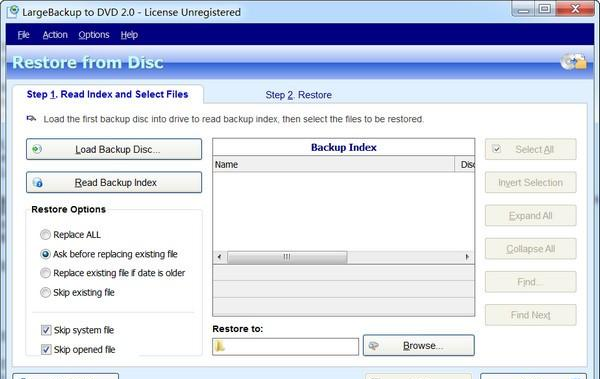Viewport: 600px width, 379px height.
Task: Toggle the Skip opened file checkbox
Action: (46, 349)
